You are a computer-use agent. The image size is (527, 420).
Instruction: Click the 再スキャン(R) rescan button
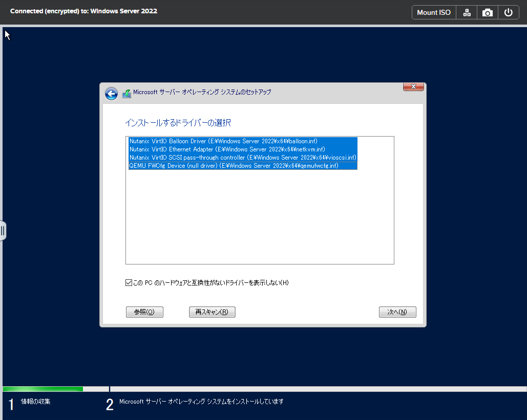212,312
